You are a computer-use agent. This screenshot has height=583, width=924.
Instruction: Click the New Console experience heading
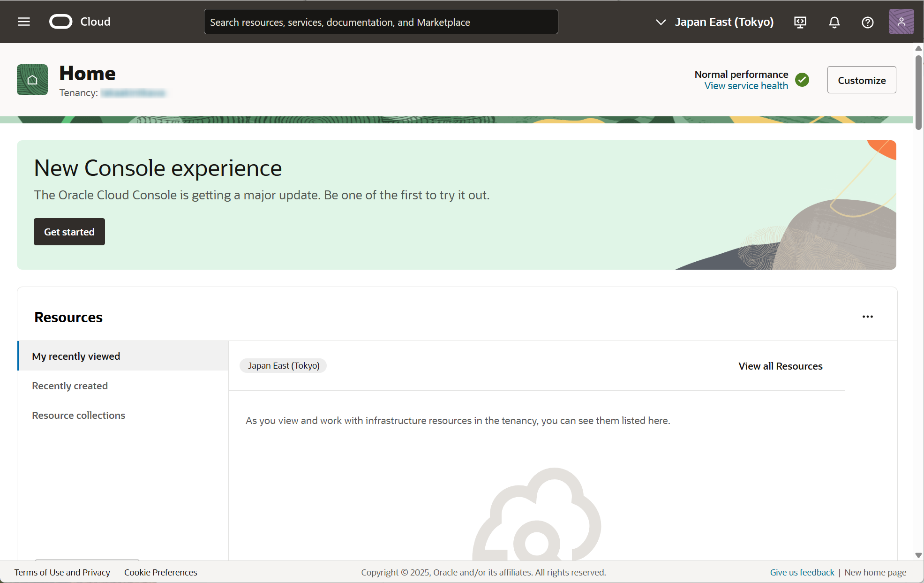pyautogui.click(x=158, y=168)
